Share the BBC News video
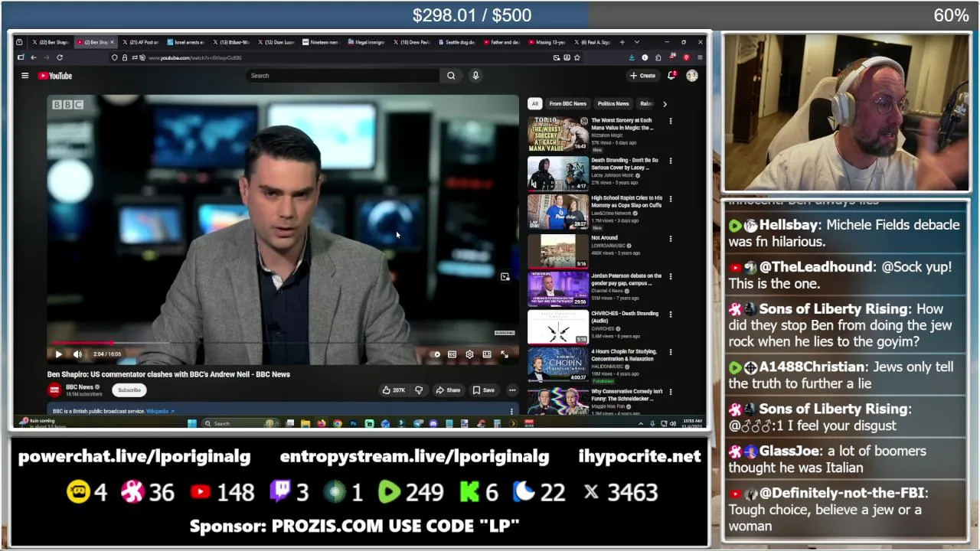 point(448,390)
